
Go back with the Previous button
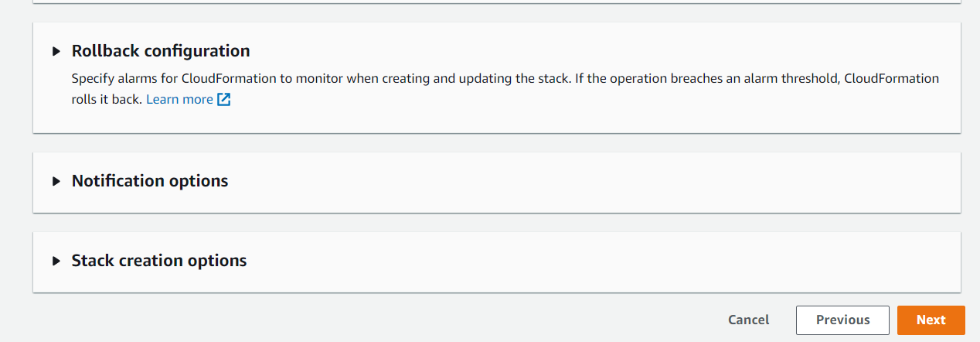point(842,320)
